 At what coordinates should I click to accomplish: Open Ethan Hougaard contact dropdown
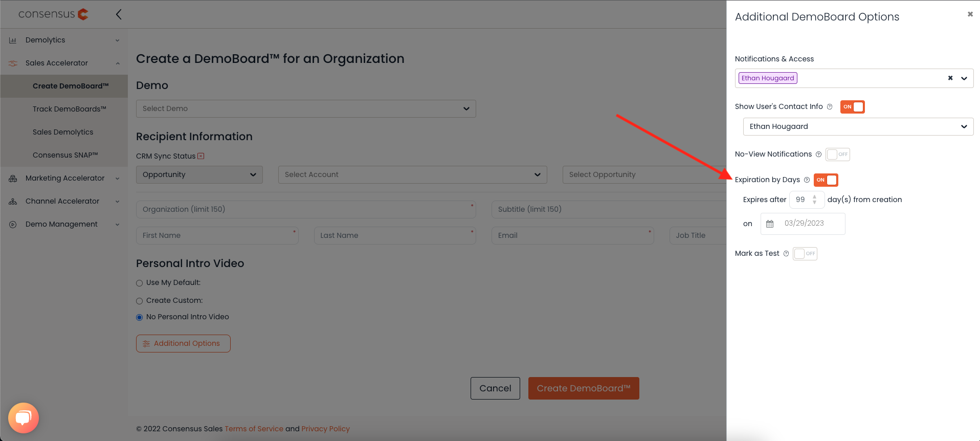point(858,127)
